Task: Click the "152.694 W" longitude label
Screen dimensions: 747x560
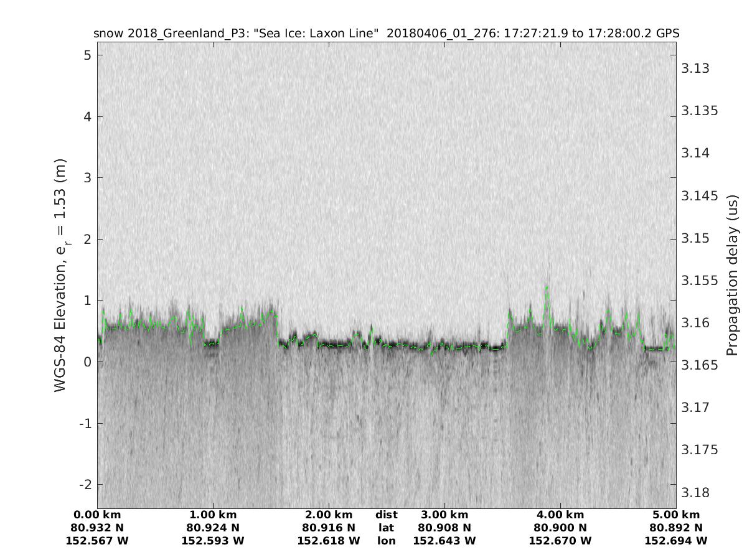Action: coord(676,541)
